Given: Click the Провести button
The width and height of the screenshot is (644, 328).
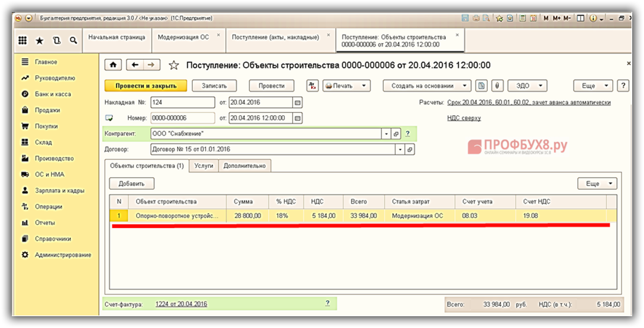Looking at the screenshot, I should tap(271, 86).
